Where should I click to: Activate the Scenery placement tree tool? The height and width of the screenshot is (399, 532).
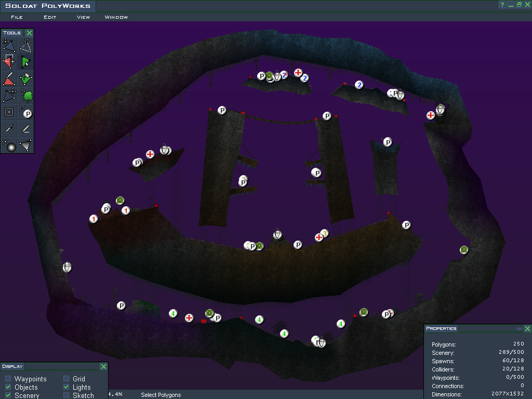pyautogui.click(x=26, y=96)
